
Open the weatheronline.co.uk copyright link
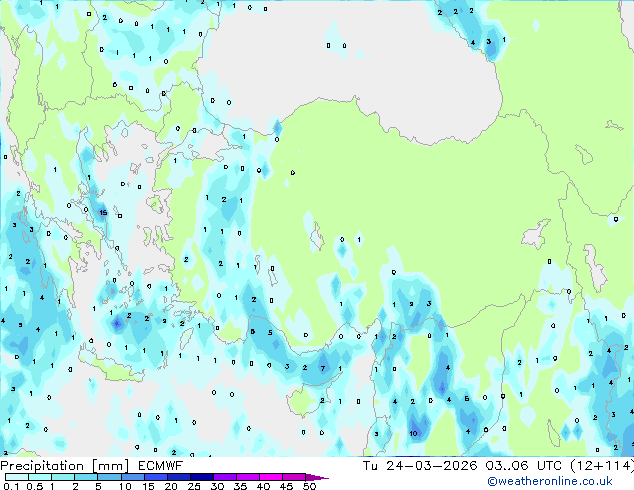(550, 481)
